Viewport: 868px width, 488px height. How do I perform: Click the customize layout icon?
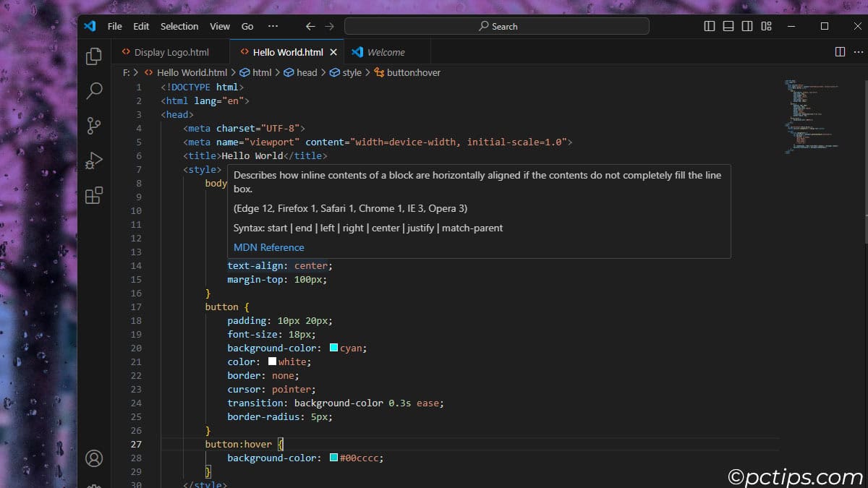(766, 26)
